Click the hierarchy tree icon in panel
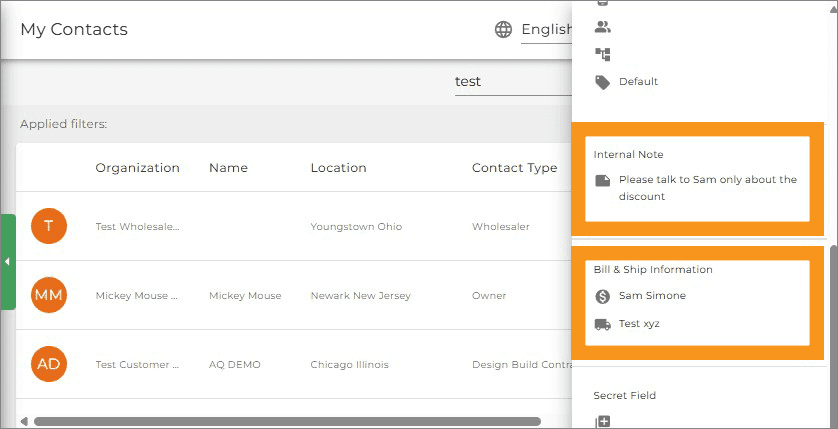 (602, 54)
